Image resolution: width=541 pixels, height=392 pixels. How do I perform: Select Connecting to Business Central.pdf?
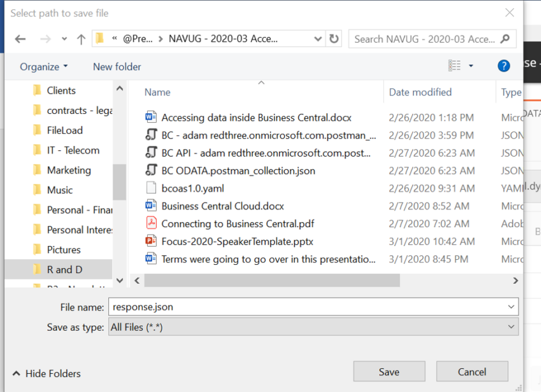pyautogui.click(x=238, y=223)
